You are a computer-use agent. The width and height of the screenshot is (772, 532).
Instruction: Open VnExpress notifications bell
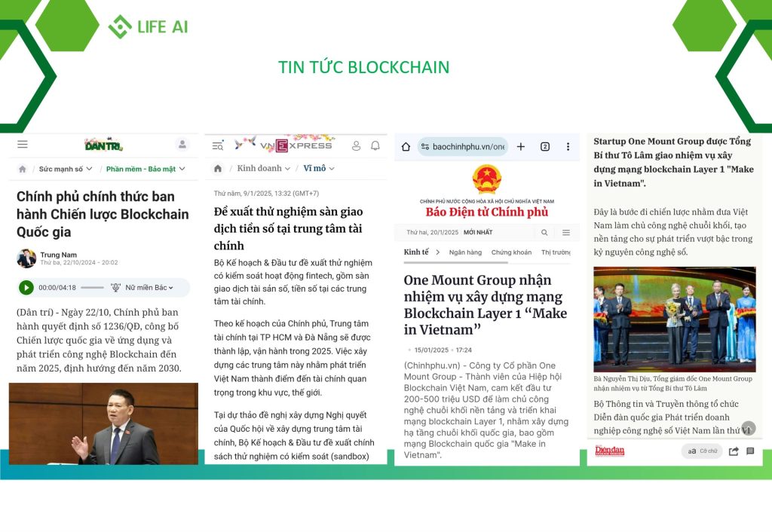(x=375, y=145)
